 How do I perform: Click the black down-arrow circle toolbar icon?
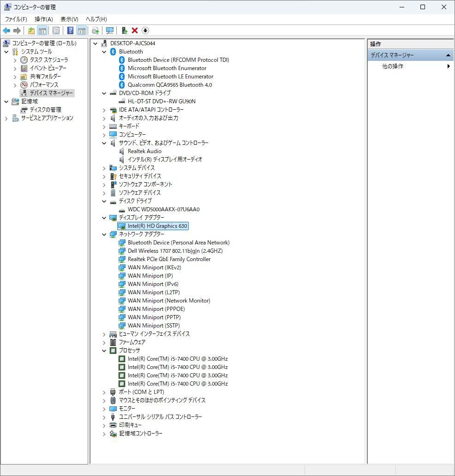[145, 30]
